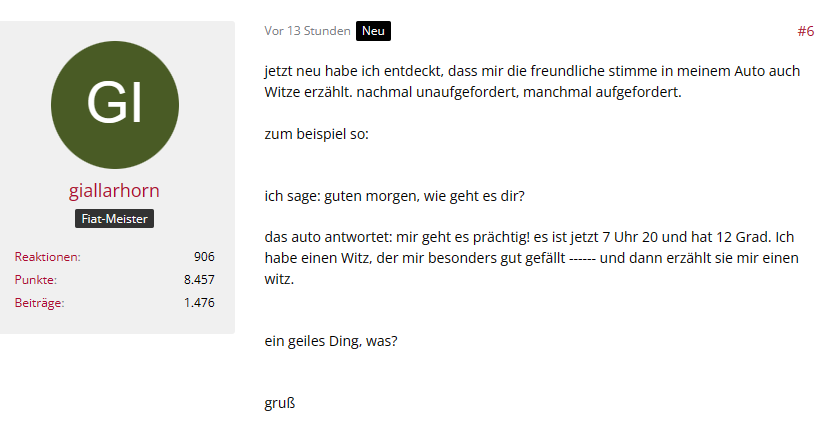The width and height of the screenshot is (826, 424).
Task: Select the text '7 Uhr 20' in the post
Action: click(630, 237)
